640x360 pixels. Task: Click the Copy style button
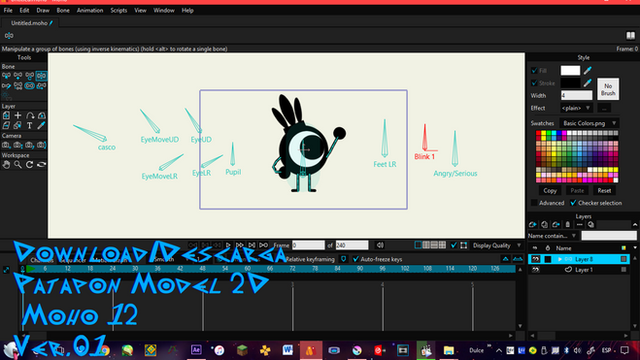click(550, 191)
